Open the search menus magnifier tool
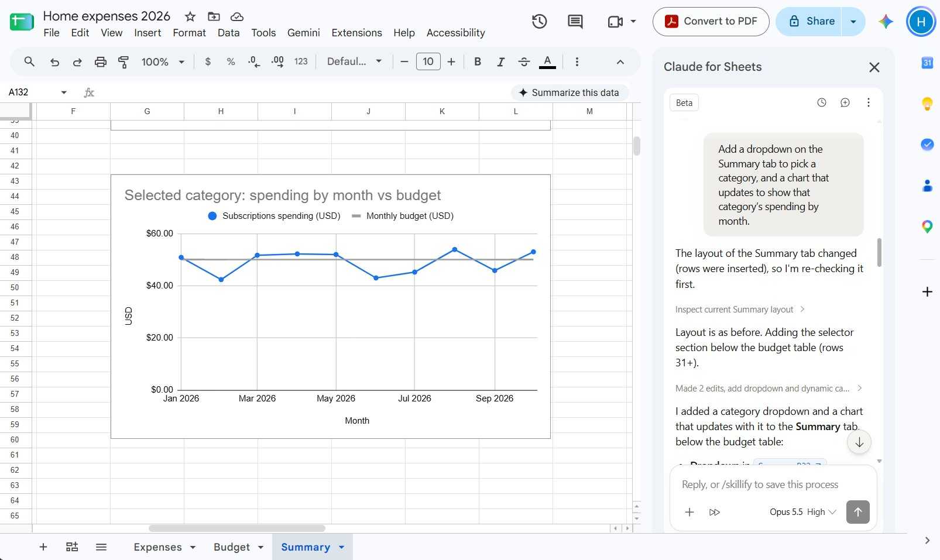Screen dimensions: 940x560 pos(29,61)
